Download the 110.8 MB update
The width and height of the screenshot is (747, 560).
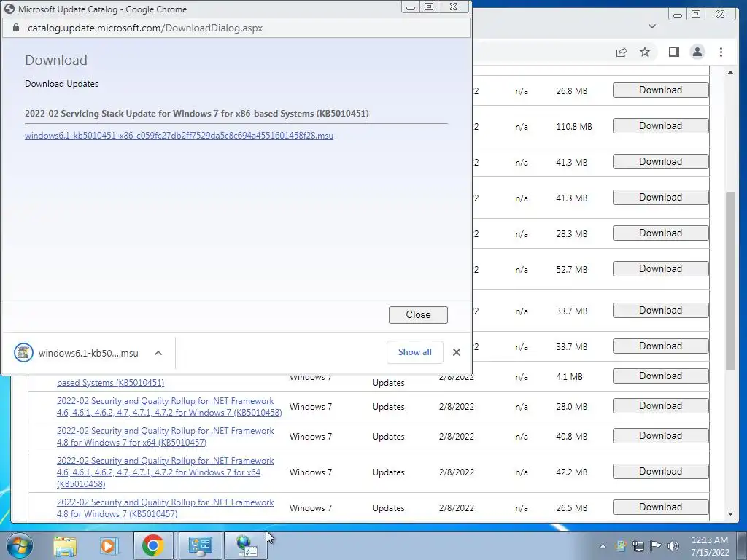tap(660, 125)
